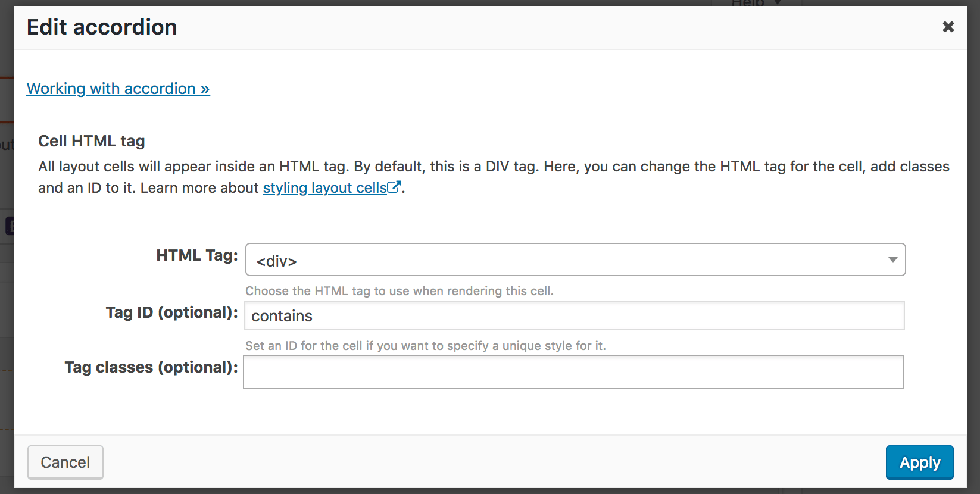
Task: Focus the Tag ID text field
Action: pyautogui.click(x=574, y=315)
